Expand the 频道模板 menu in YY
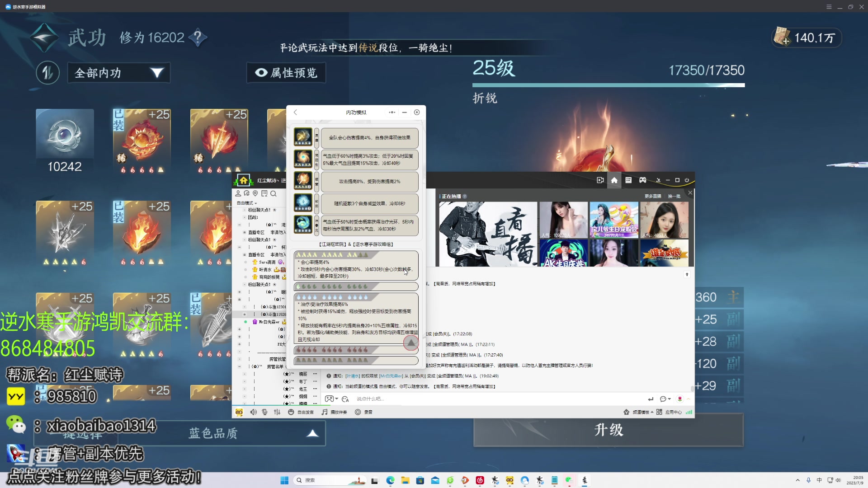 click(x=638, y=412)
